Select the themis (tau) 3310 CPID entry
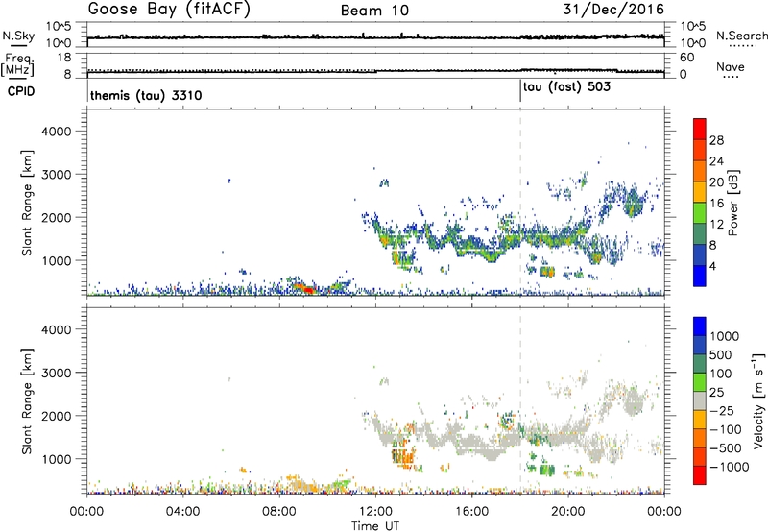 pyautogui.click(x=146, y=95)
